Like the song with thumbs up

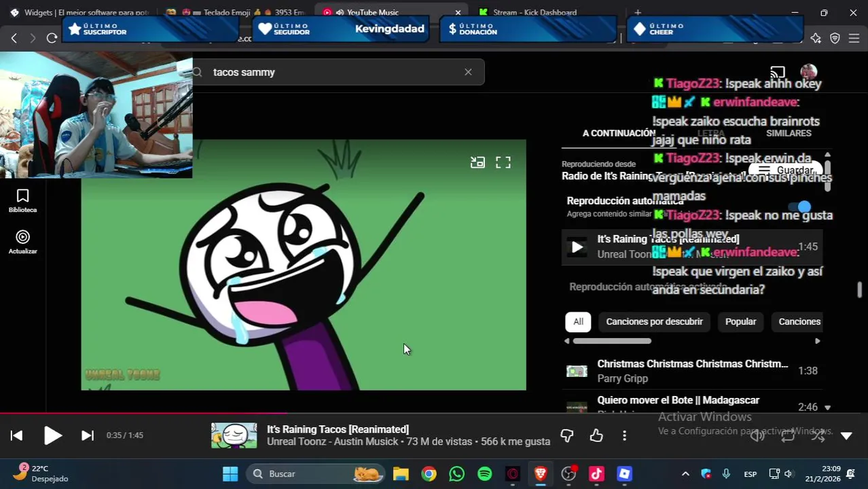(x=596, y=435)
